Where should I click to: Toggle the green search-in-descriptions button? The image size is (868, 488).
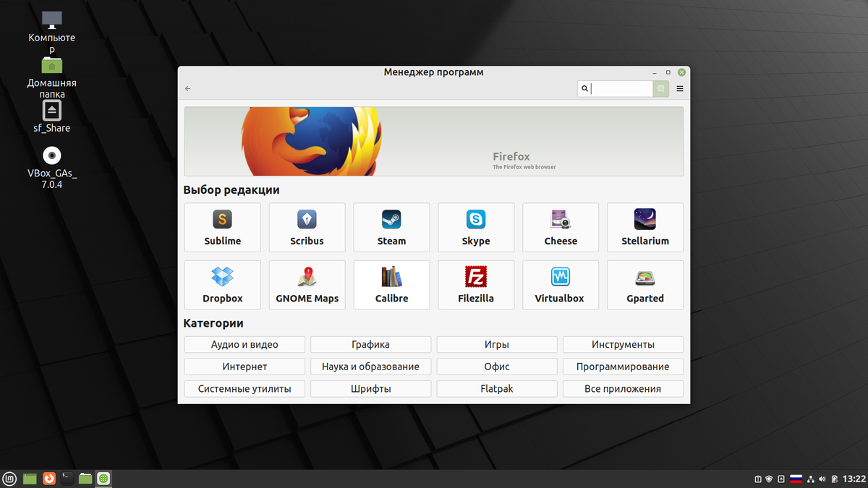pos(661,89)
